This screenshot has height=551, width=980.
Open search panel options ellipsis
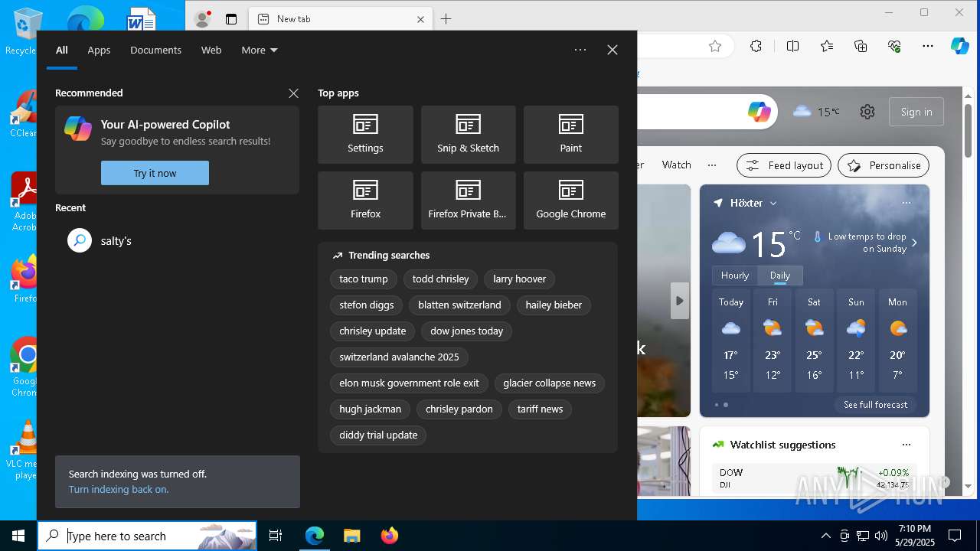580,50
